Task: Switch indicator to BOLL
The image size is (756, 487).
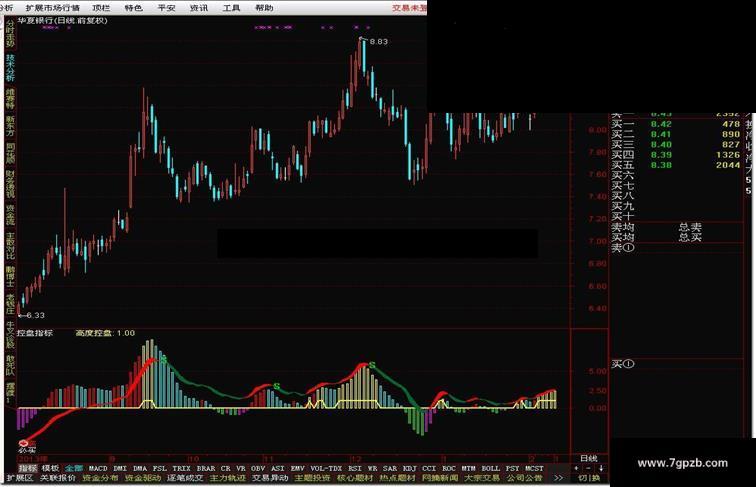Action: click(x=491, y=468)
